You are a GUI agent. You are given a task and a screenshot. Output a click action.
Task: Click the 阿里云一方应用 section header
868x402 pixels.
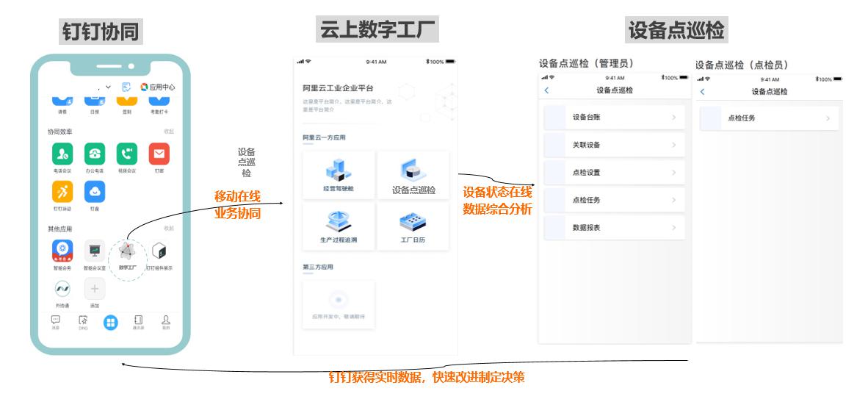tap(324, 137)
